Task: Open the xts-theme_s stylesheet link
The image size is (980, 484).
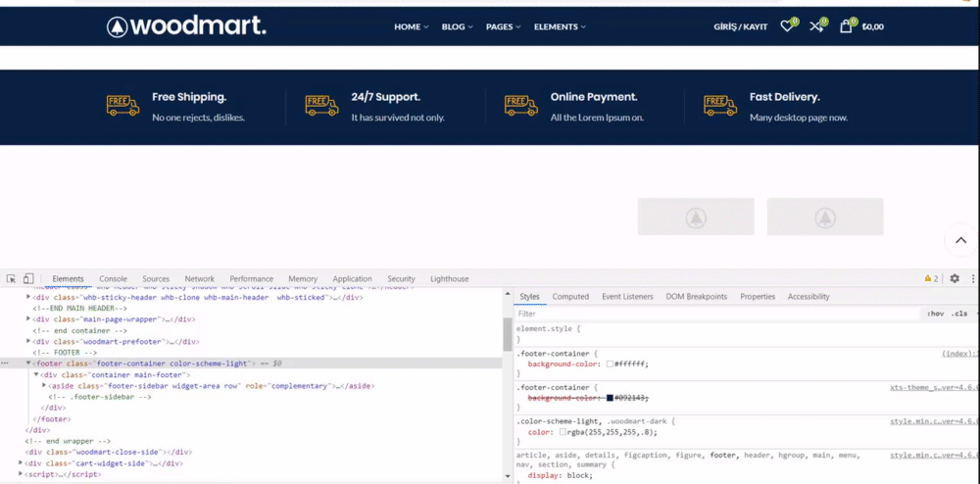Action: click(x=933, y=387)
